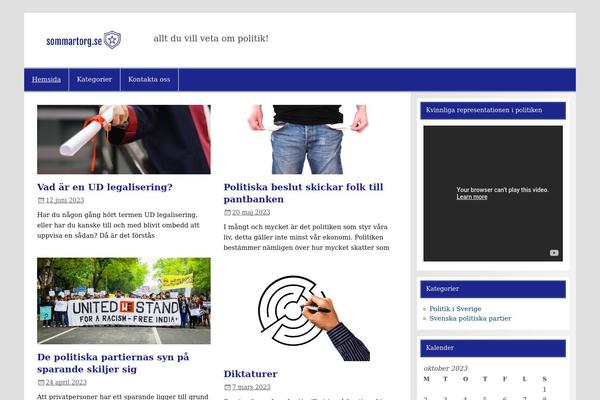Click the calendar caption oktober 2023
The width and height of the screenshot is (600, 400).
tap(445, 369)
